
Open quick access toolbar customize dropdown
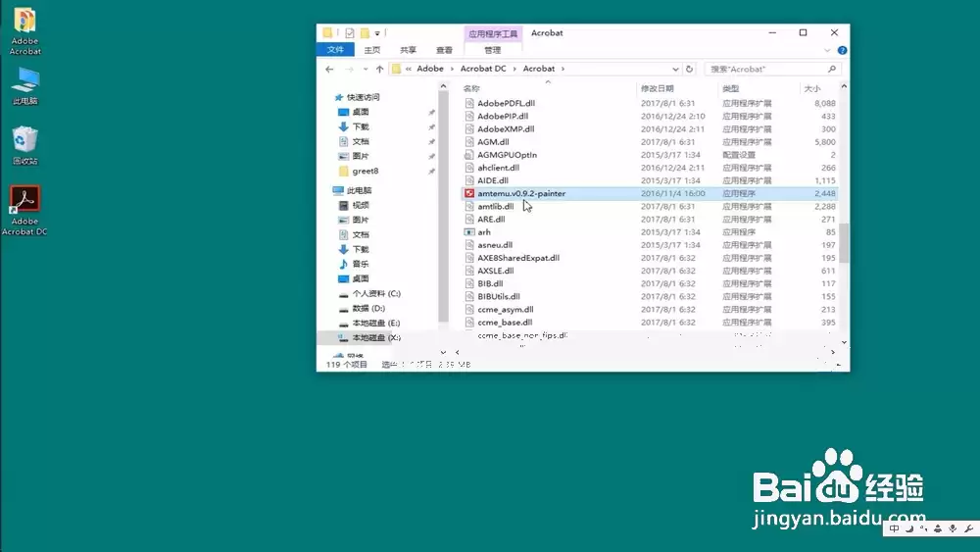(x=377, y=33)
